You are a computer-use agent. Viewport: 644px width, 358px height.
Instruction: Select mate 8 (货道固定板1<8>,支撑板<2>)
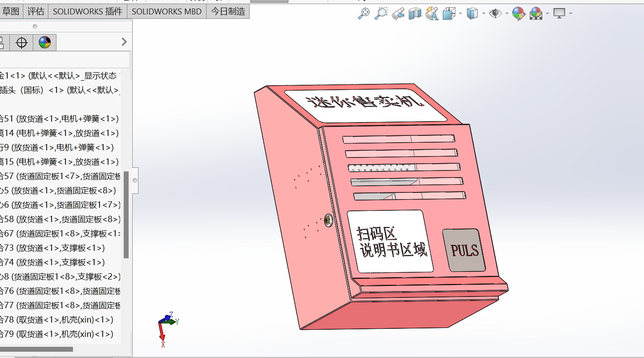click(60, 277)
